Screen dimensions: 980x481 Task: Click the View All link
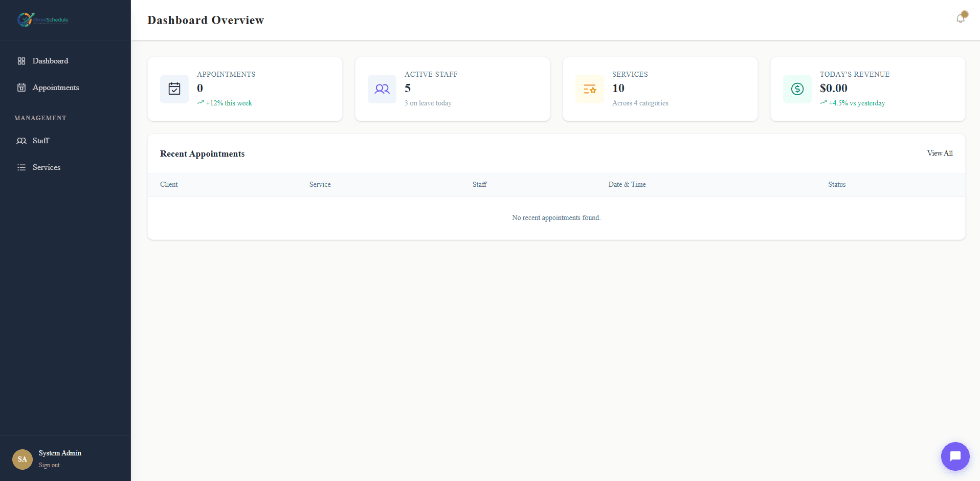point(940,153)
